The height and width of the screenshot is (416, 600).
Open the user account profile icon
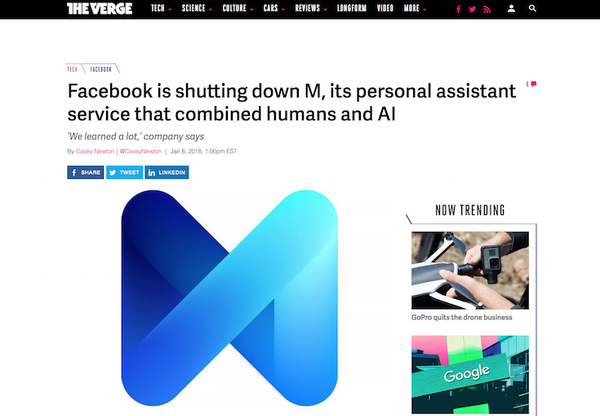tap(511, 8)
